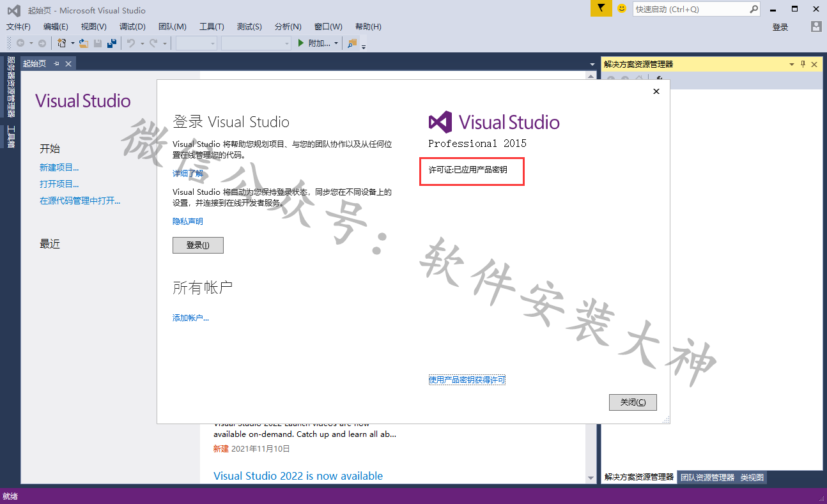Expand the Navigate Backward history dropdown

tap(31, 43)
